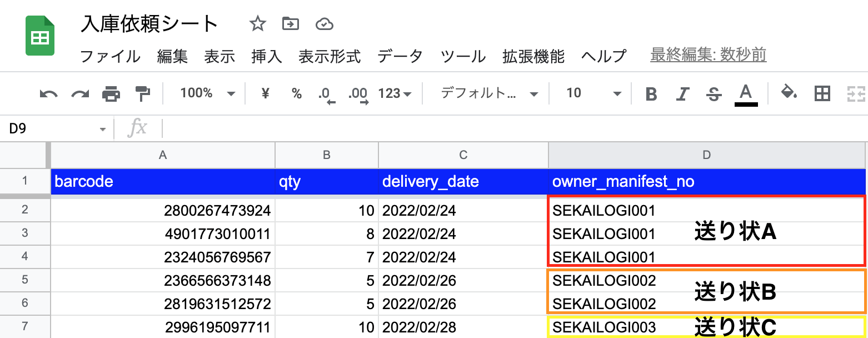The height and width of the screenshot is (338, 868).
Task: Star the 入庫依頼シート document
Action: [257, 24]
